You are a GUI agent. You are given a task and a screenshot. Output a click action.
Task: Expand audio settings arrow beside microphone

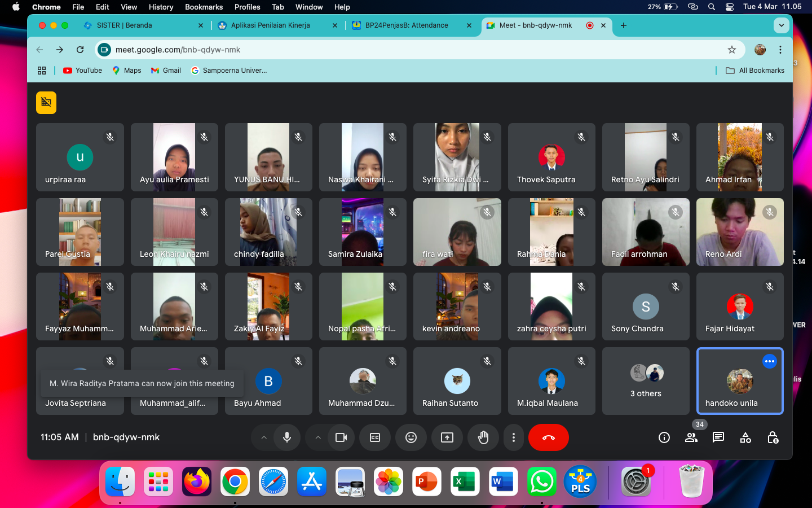tap(263, 437)
